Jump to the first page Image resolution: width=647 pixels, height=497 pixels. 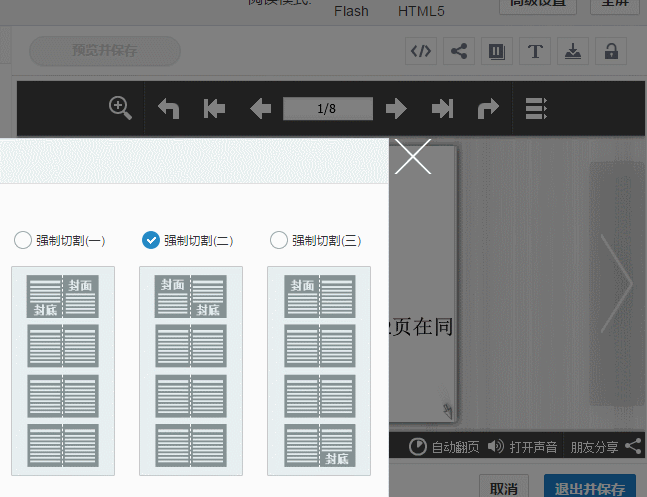(x=214, y=108)
